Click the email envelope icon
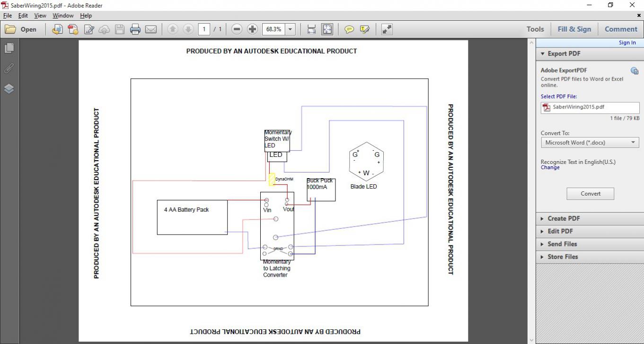Viewport: 644px width, 344px height. (x=151, y=29)
